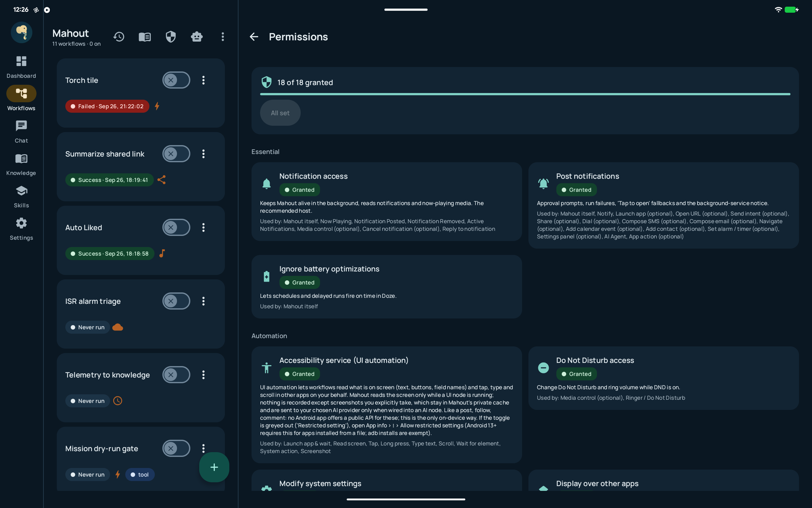This screenshot has width=812, height=508.
Task: Open the Post notifications permission card
Action: click(x=663, y=206)
